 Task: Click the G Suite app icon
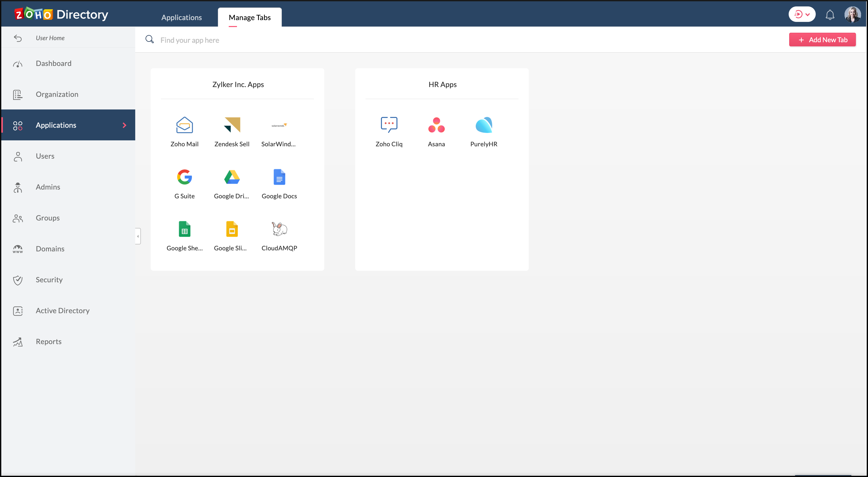pos(184,177)
